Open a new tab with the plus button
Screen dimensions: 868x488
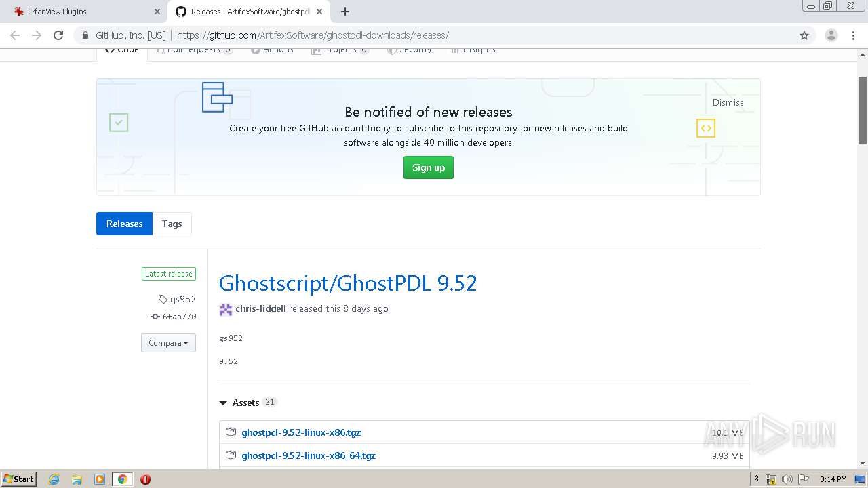click(345, 12)
